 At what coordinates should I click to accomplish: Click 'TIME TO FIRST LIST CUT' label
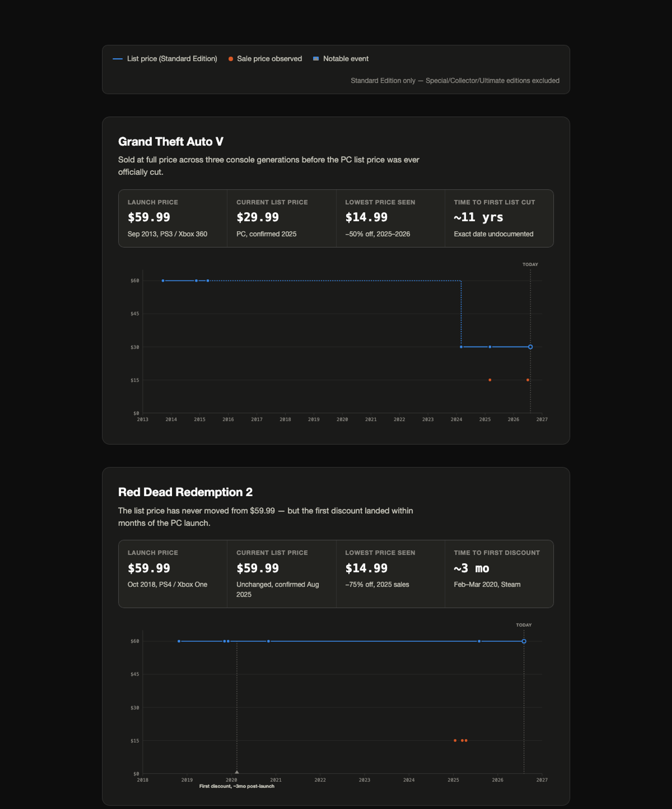tap(494, 202)
